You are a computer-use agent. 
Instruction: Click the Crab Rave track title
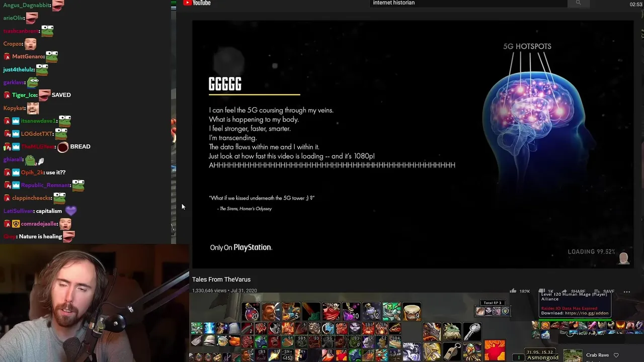(x=597, y=355)
